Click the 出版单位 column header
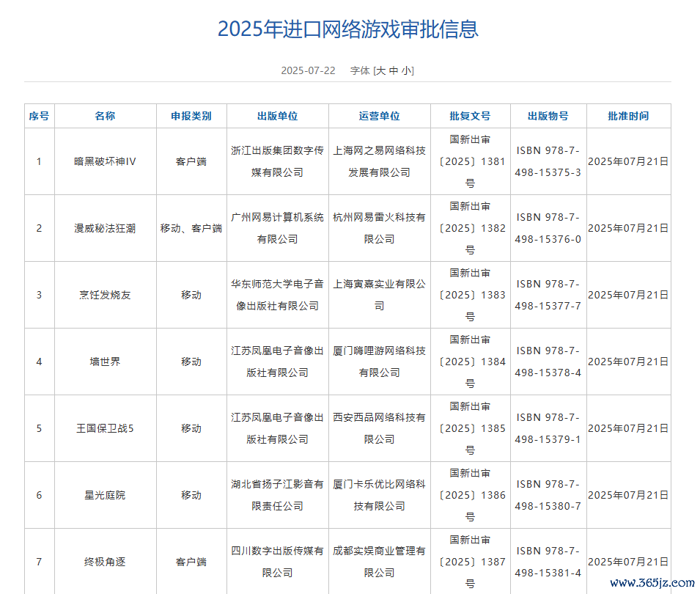Image resolution: width=700 pixels, height=594 pixels. point(277,116)
